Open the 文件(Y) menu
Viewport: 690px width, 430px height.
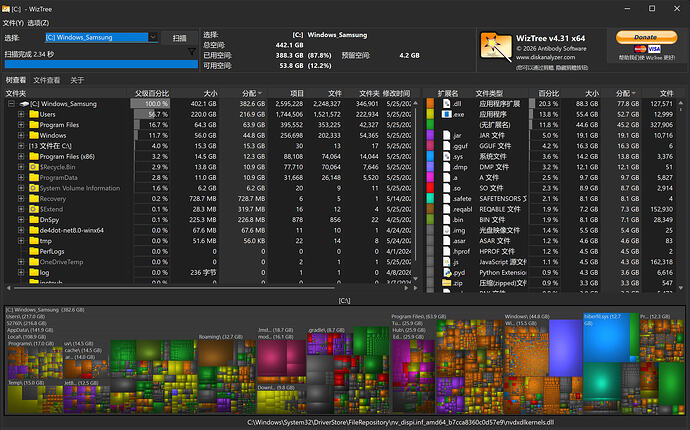[x=13, y=23]
